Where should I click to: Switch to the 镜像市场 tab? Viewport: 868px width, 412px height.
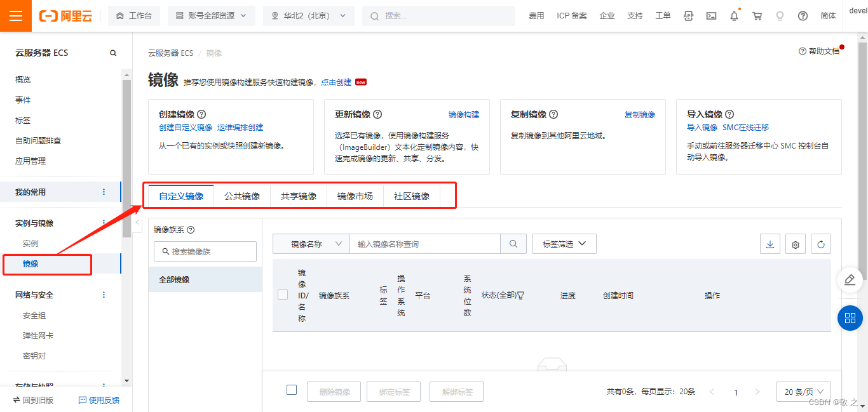click(355, 196)
